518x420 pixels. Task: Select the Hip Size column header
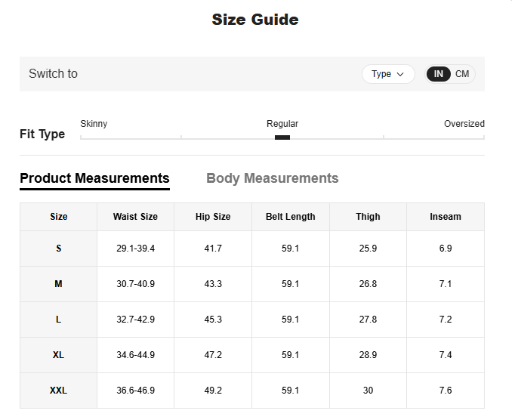click(213, 217)
